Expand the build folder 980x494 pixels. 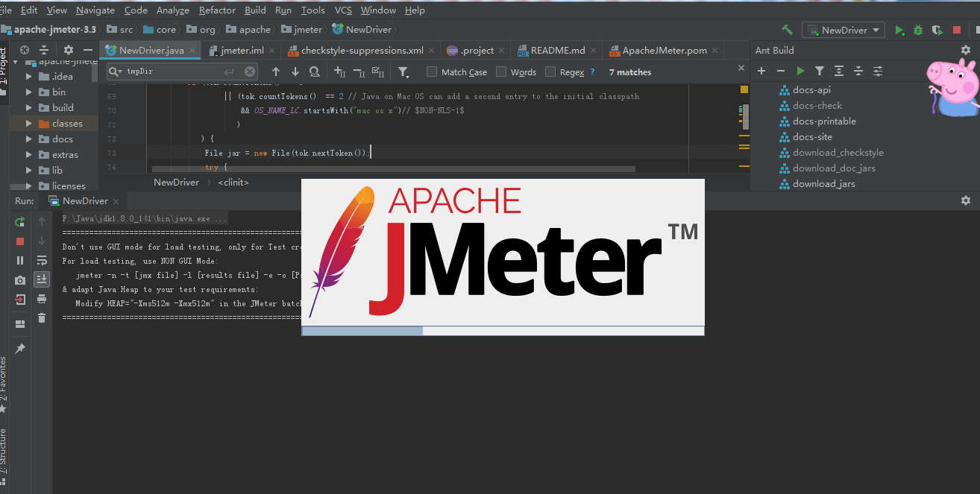click(x=29, y=107)
